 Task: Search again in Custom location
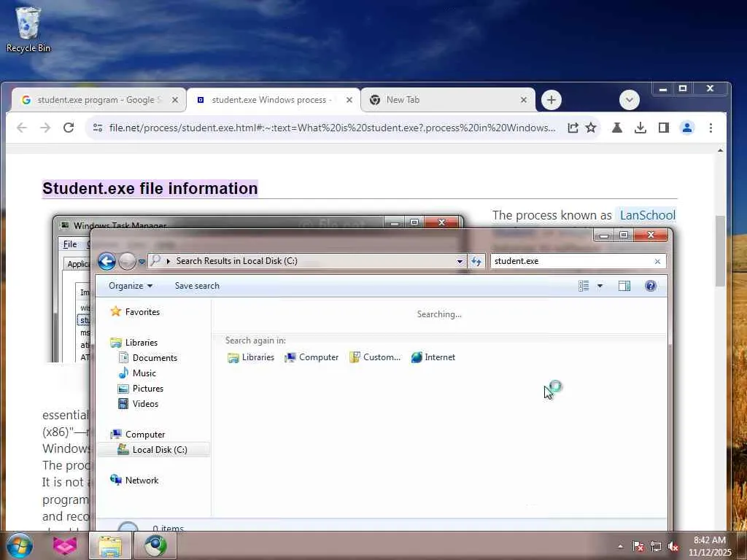[x=375, y=357]
